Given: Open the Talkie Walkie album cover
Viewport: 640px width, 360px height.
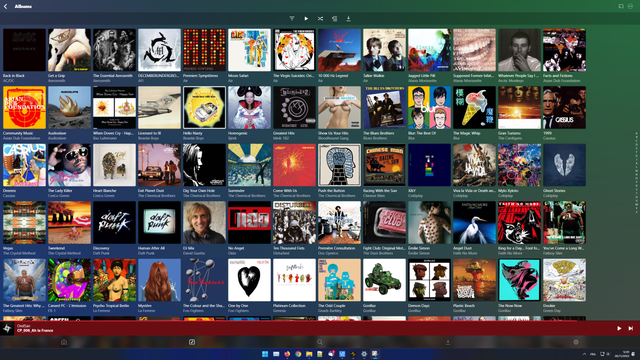Looking at the screenshot, I should pos(384,50).
